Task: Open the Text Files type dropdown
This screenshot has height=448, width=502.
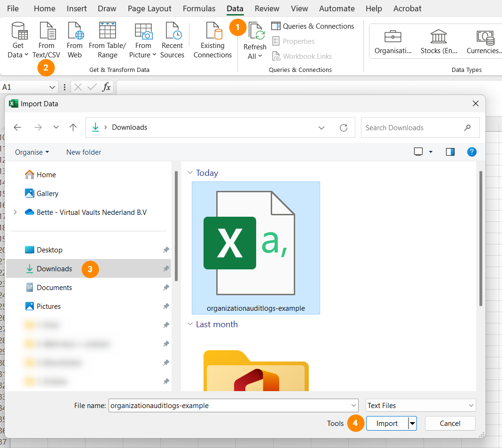Action: [421, 406]
